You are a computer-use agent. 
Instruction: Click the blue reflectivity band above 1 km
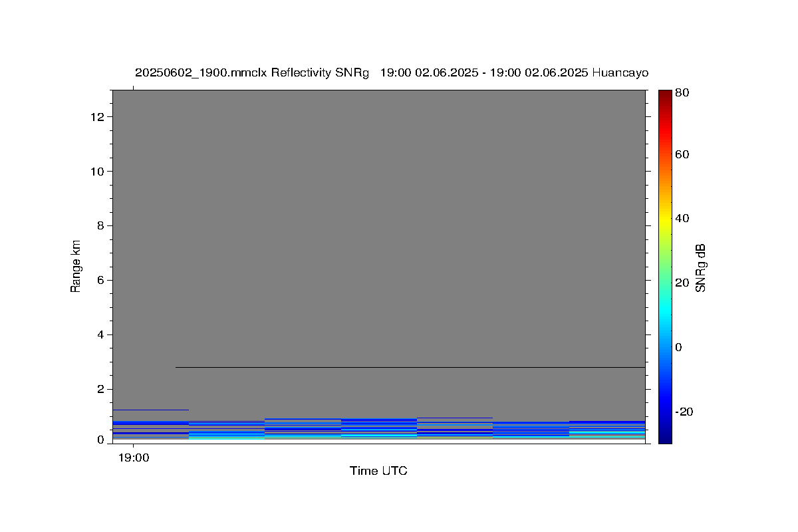(151, 410)
